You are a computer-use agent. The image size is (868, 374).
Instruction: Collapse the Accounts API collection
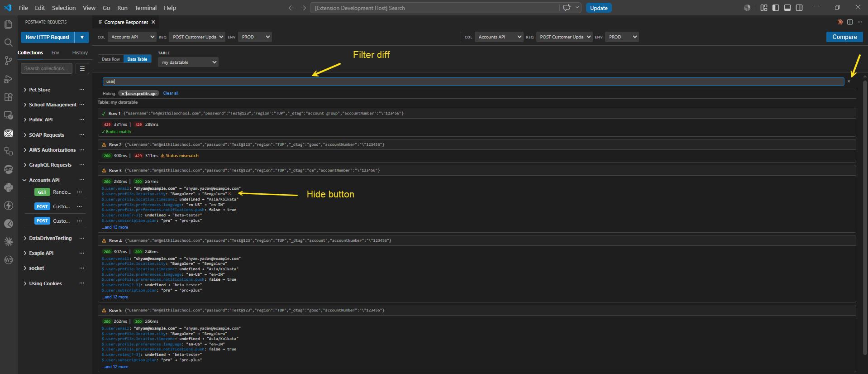(25, 180)
